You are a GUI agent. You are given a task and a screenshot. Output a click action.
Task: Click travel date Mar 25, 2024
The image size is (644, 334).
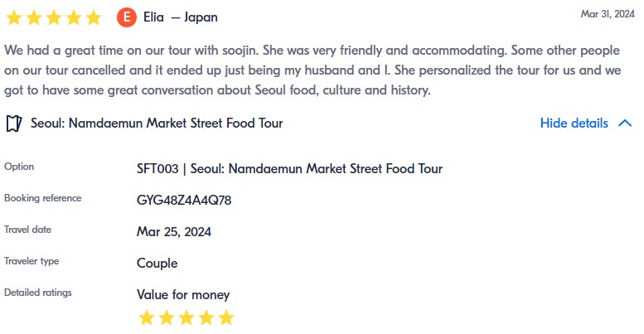174,231
